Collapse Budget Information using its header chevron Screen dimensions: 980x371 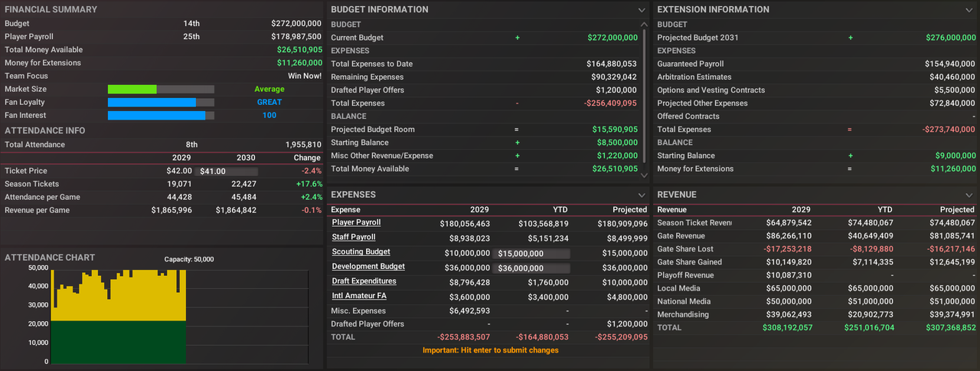(642, 10)
